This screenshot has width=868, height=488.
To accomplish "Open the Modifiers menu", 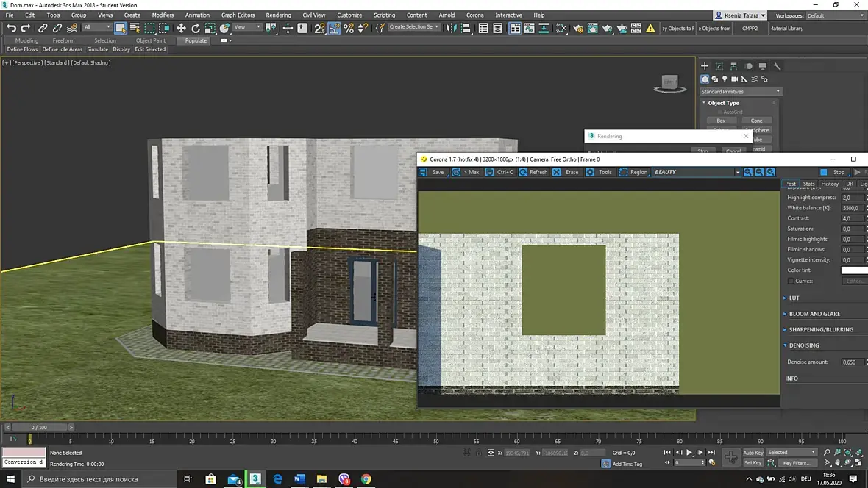I will click(x=163, y=15).
